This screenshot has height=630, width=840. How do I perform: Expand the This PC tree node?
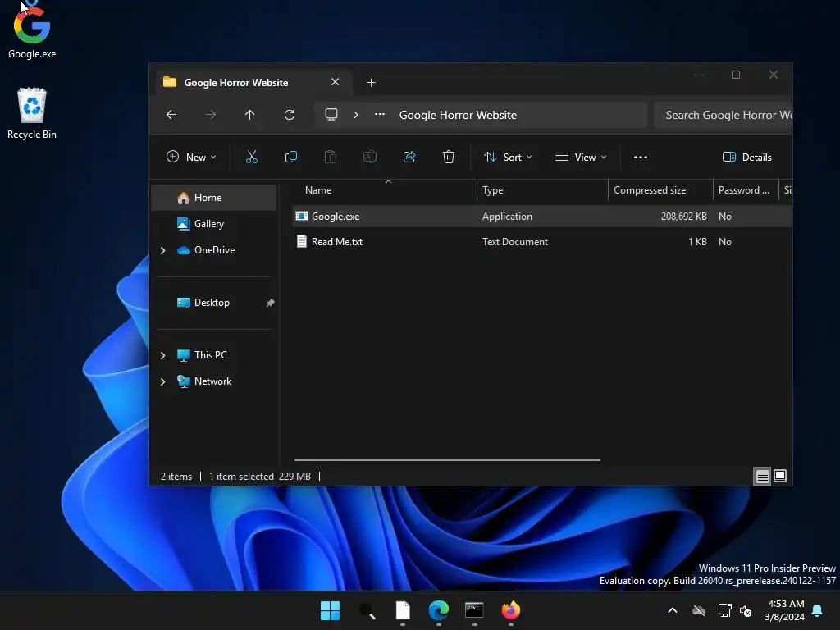coord(163,355)
